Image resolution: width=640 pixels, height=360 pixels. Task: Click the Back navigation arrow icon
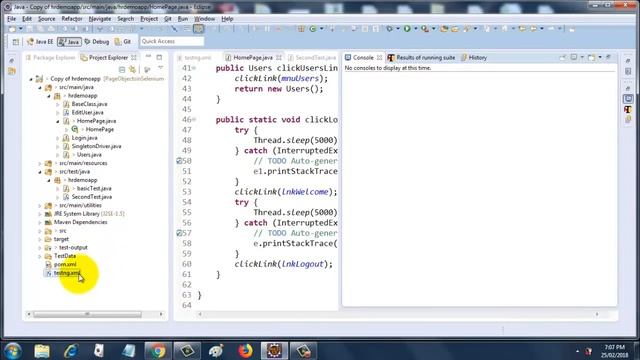tap(533, 29)
